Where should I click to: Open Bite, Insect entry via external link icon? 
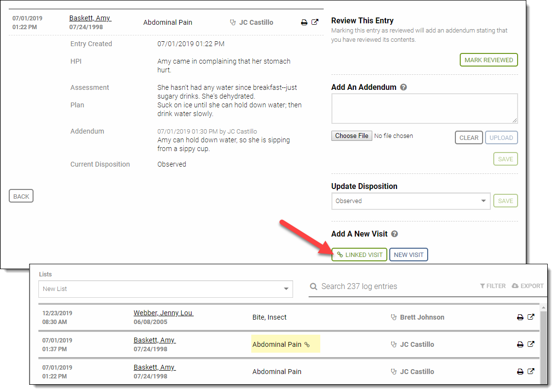tap(531, 317)
